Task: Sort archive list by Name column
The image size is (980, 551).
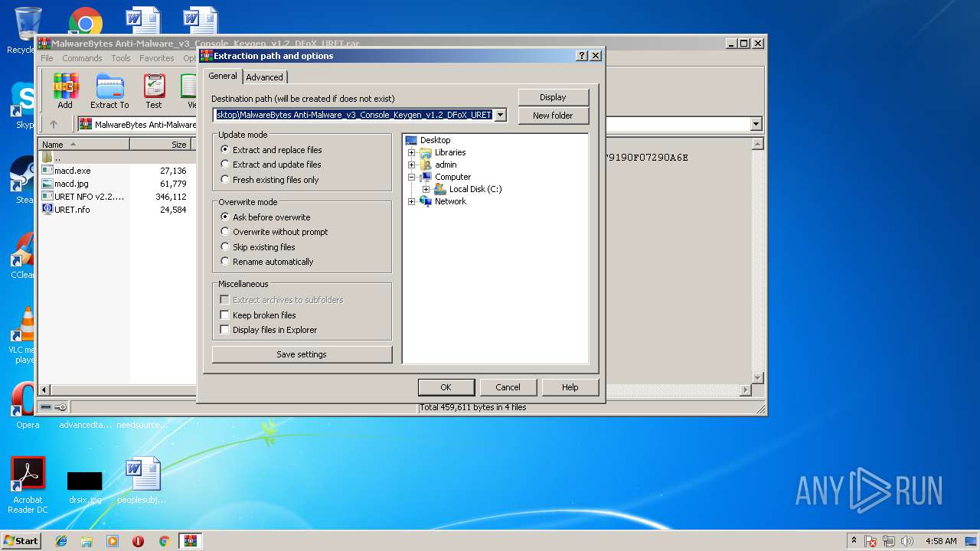Action: [84, 144]
